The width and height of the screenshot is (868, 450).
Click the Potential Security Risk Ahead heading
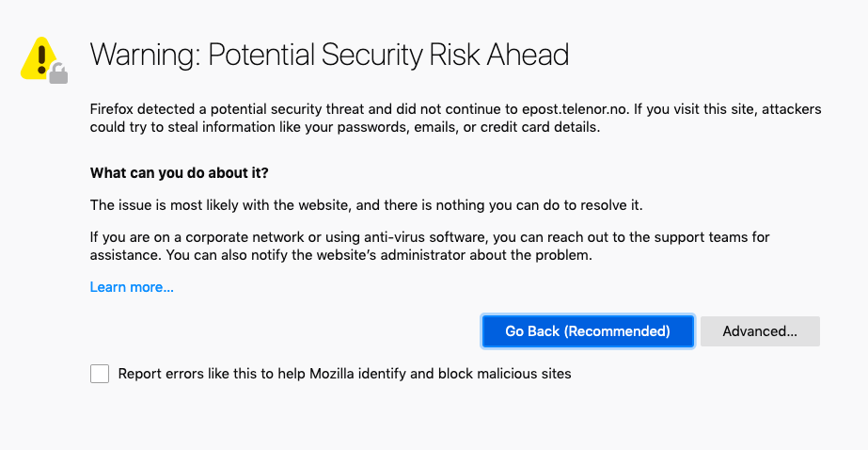click(x=329, y=55)
